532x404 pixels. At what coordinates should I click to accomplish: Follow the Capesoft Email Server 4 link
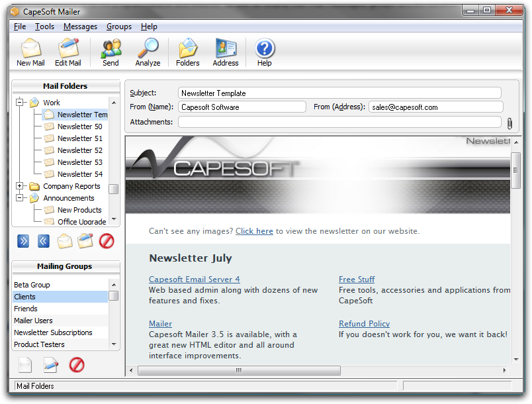[194, 279]
